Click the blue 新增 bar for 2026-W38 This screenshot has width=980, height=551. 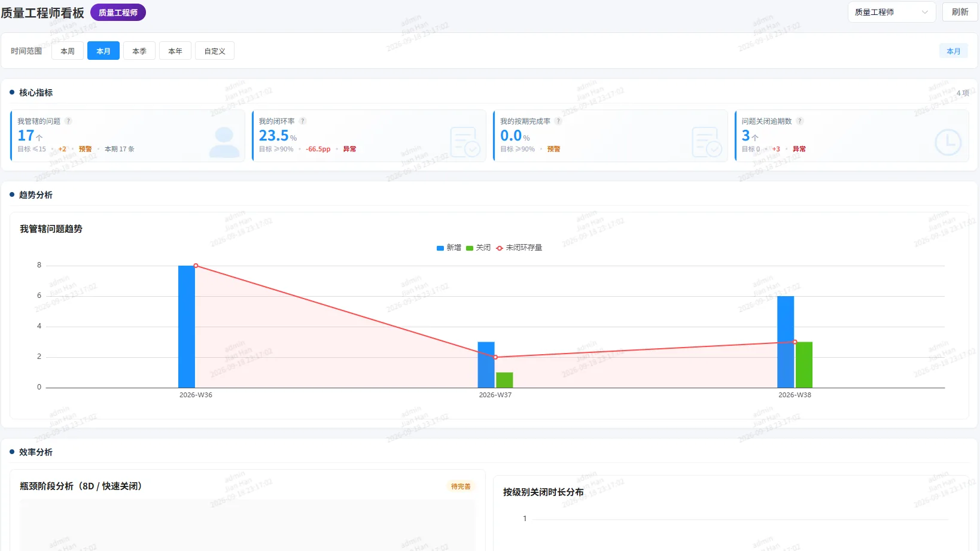click(x=786, y=342)
